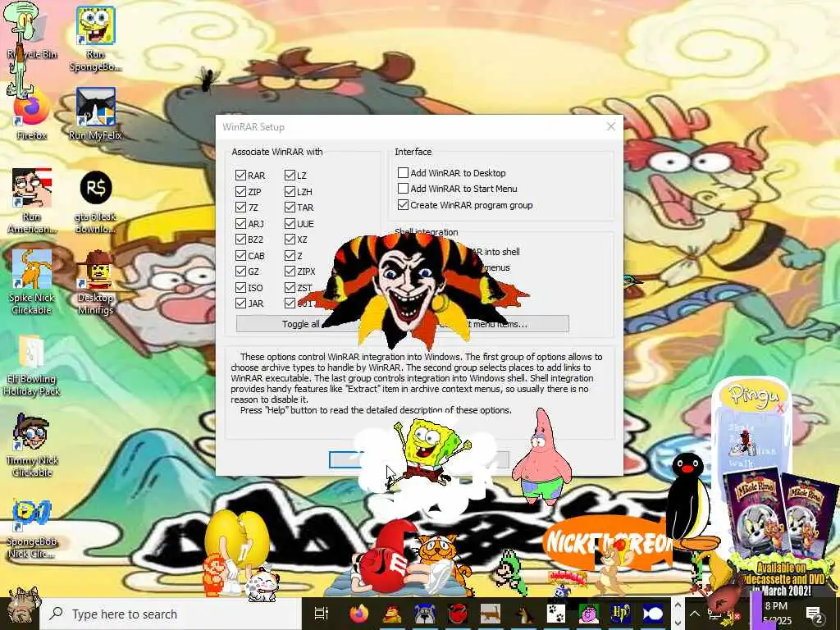Toggle the UUE checkbox

tap(290, 223)
